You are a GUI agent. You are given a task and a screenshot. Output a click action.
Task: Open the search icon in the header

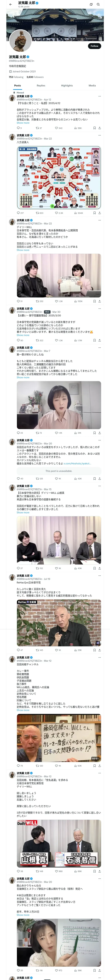[98, 5]
